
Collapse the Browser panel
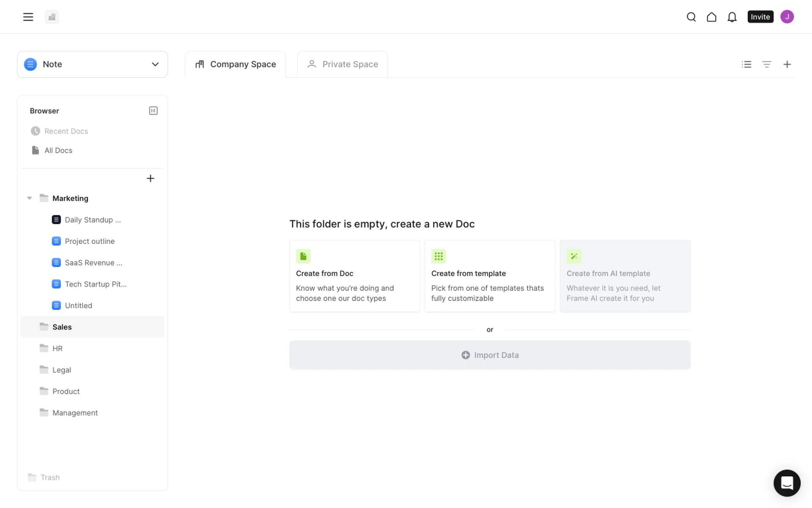coord(153,110)
